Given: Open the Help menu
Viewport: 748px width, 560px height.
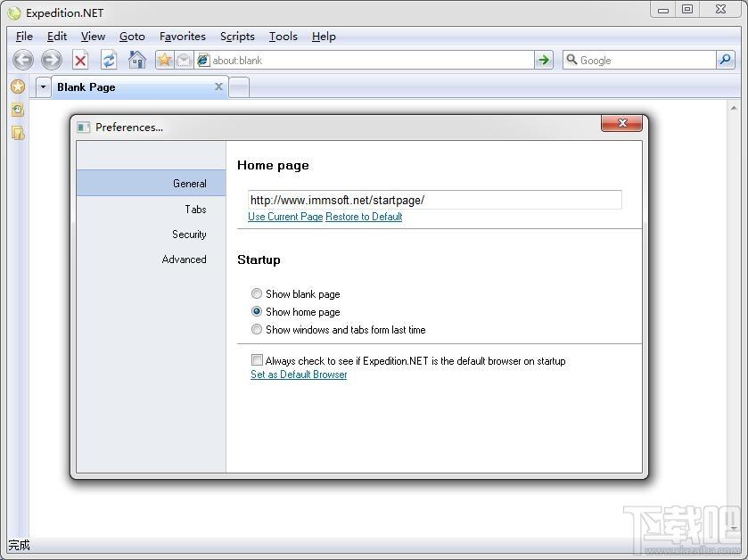Looking at the screenshot, I should [x=324, y=37].
